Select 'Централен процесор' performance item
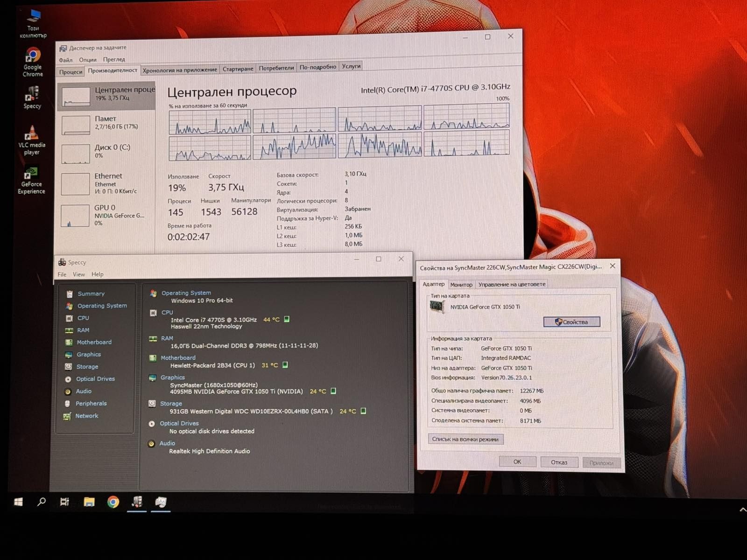This screenshot has height=560, width=747. 106,95
